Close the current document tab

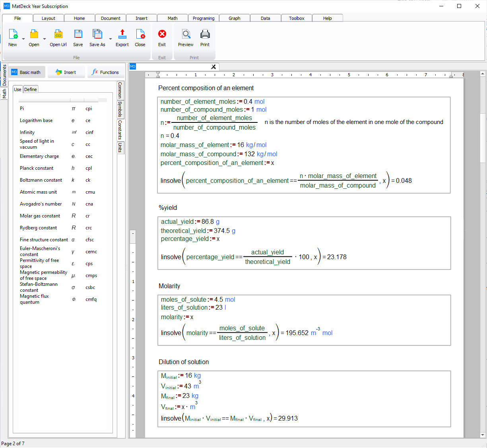click(x=213, y=67)
